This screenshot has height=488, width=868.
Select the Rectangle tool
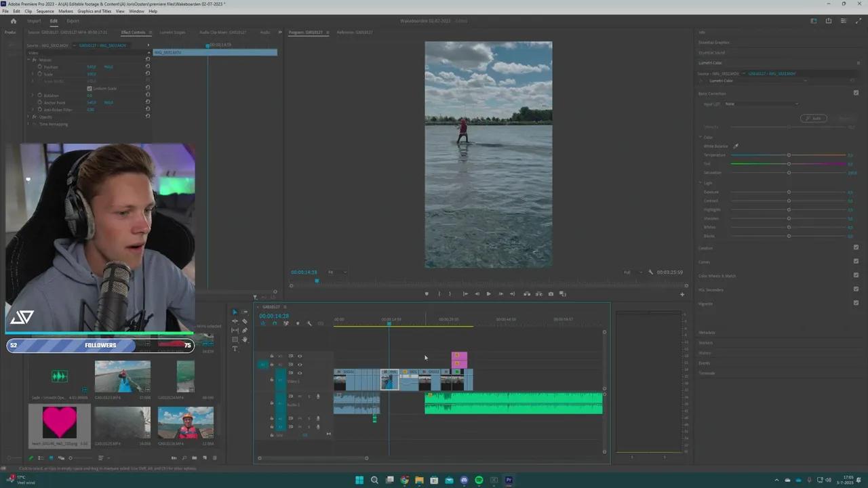pos(235,340)
